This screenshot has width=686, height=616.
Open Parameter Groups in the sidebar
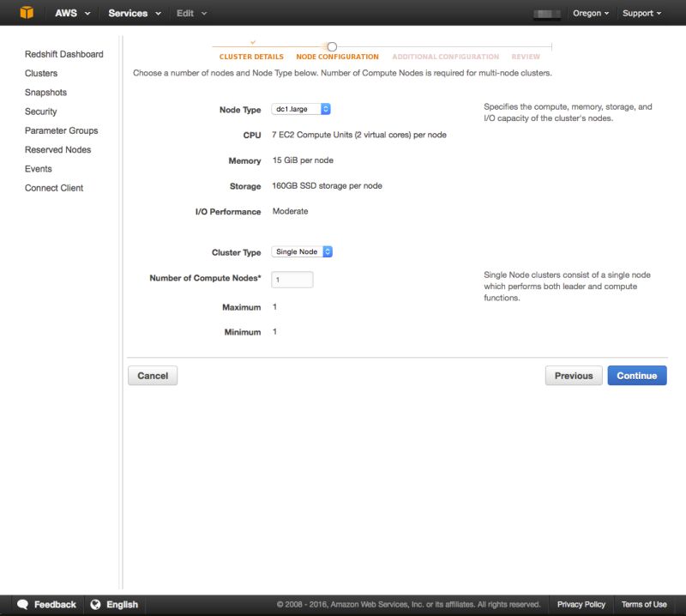click(x=61, y=130)
